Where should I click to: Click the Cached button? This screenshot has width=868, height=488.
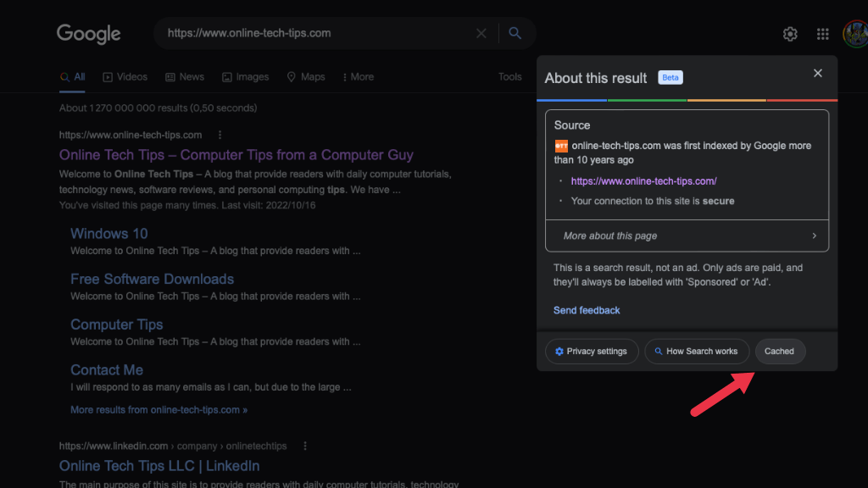click(780, 352)
